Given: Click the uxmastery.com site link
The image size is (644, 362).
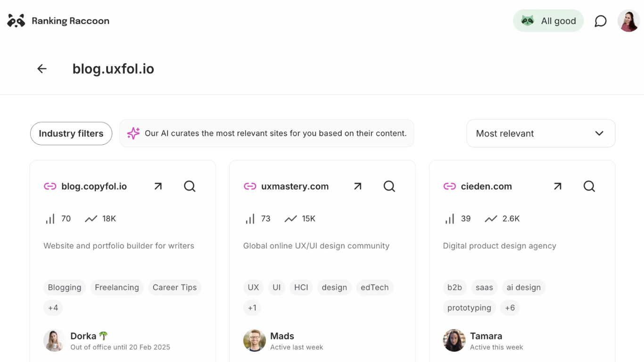Looking at the screenshot, I should click(x=295, y=186).
